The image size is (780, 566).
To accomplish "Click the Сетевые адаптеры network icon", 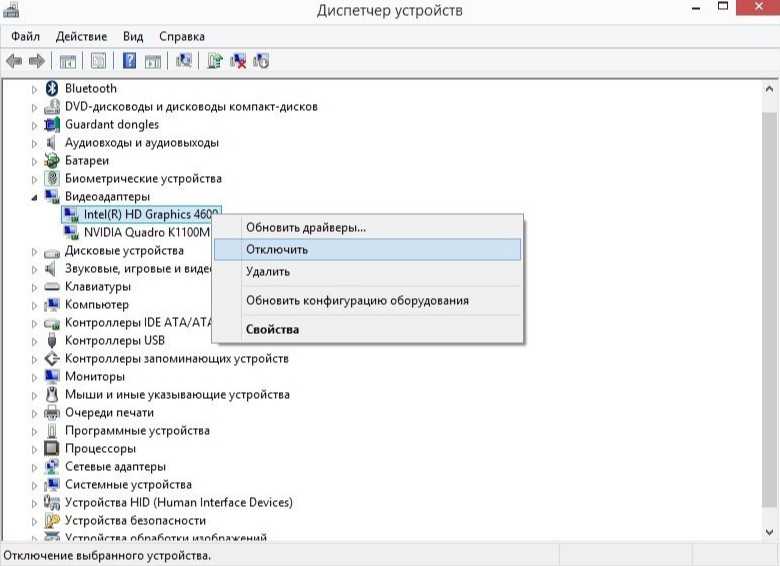I will point(52,467).
